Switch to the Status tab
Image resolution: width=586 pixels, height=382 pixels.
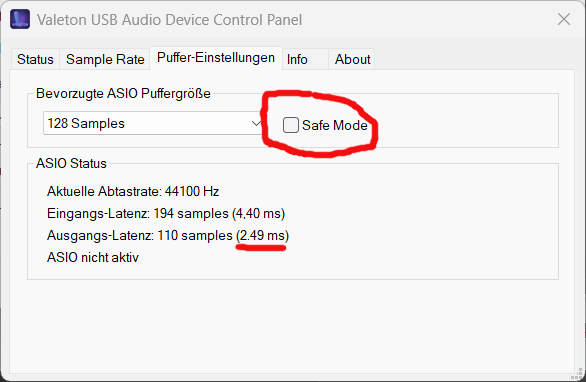click(x=35, y=59)
